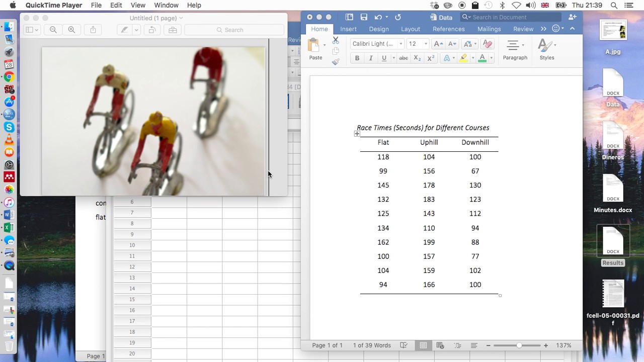The width and height of the screenshot is (644, 362).
Task: Open the font color dropdown arrow
Action: pos(491,58)
